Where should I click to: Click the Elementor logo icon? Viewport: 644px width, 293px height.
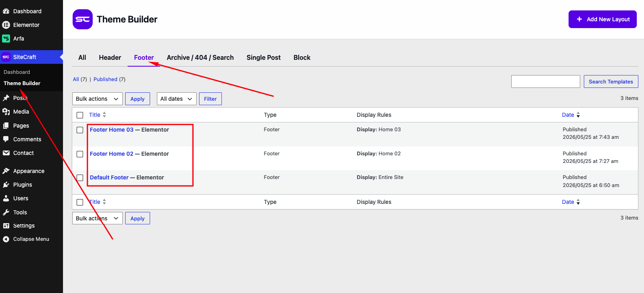pos(6,25)
